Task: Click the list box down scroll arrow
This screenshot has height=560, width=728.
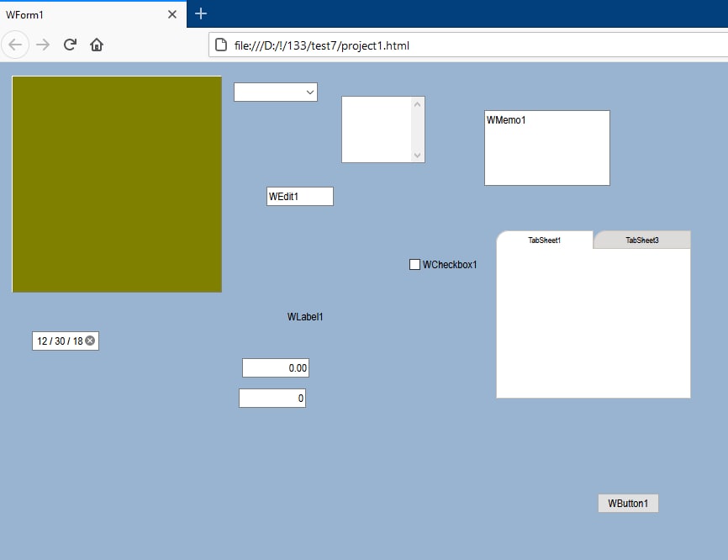Action: 417,155
